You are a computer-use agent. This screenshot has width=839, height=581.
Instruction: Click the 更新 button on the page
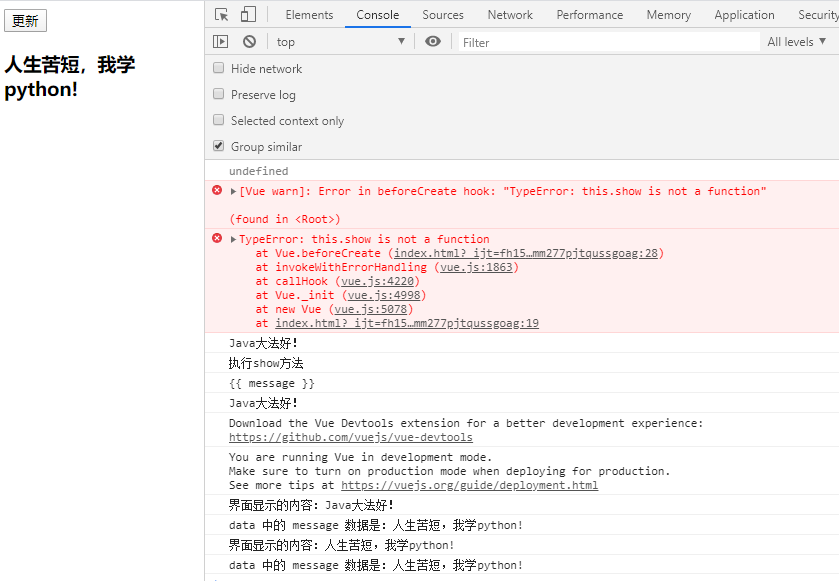pos(25,21)
